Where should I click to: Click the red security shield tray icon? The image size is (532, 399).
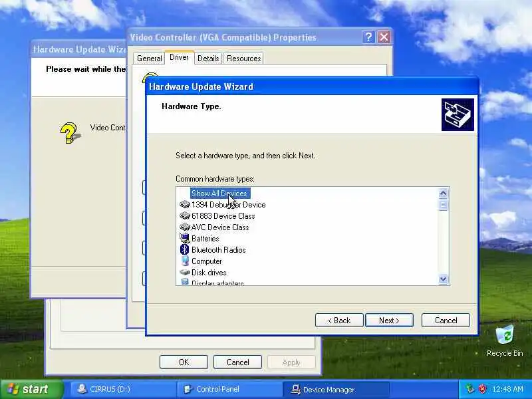tap(482, 389)
